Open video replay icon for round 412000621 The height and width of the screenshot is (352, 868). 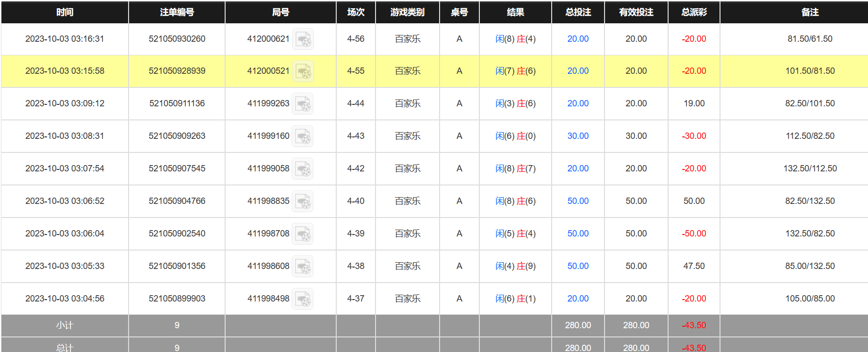tap(303, 39)
